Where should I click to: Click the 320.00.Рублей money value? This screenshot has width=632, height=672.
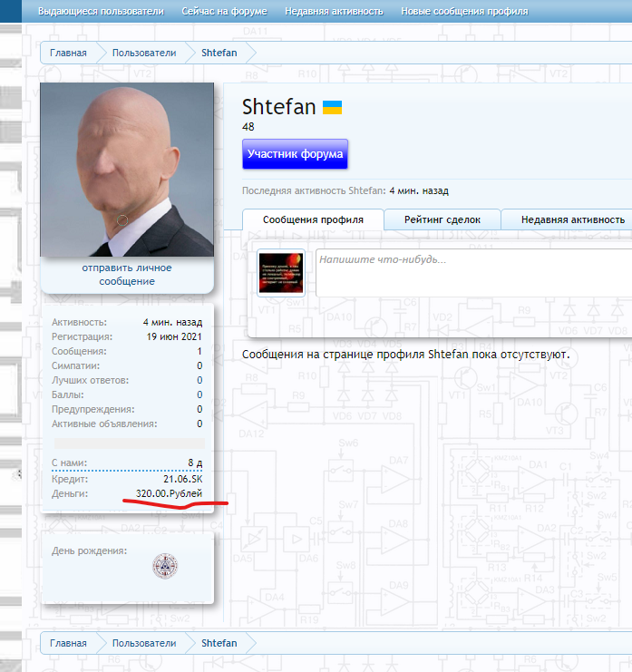(169, 493)
